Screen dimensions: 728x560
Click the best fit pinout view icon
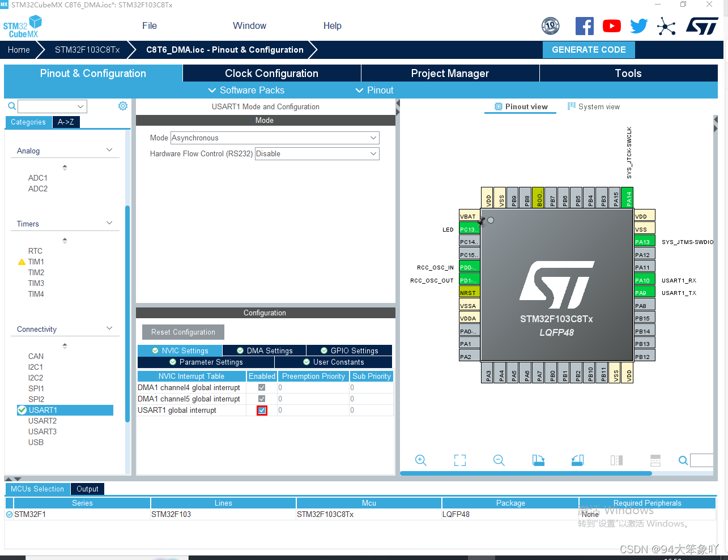click(459, 460)
